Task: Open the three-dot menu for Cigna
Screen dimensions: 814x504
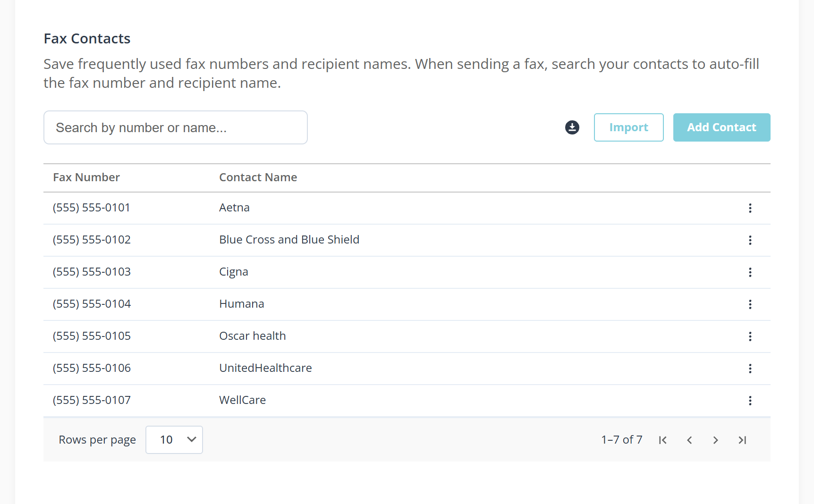Action: [750, 272]
